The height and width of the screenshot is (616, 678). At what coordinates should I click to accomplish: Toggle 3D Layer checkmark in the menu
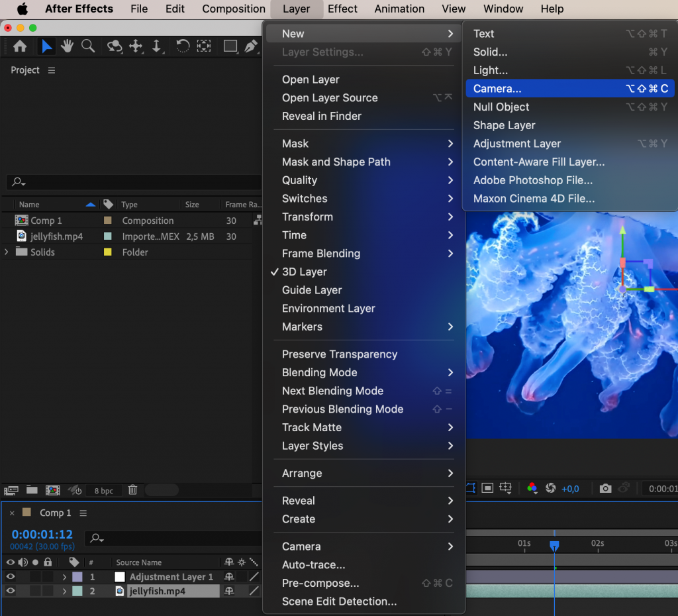click(305, 272)
